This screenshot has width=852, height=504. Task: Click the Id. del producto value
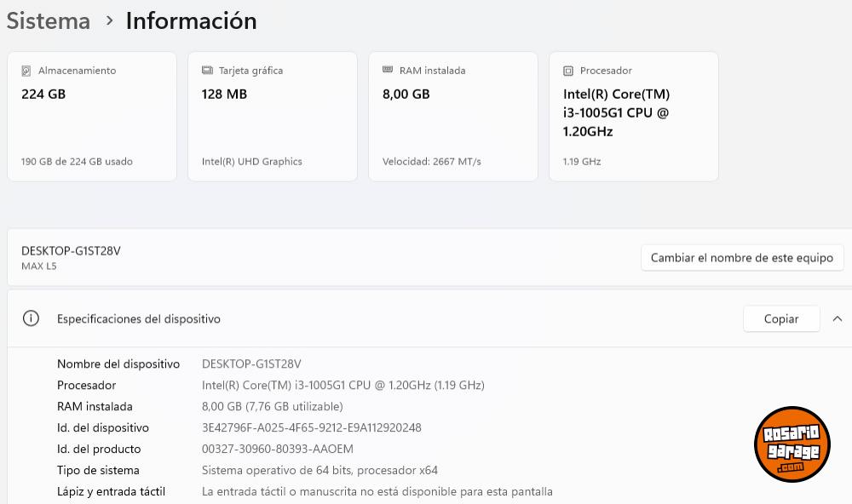click(x=277, y=449)
